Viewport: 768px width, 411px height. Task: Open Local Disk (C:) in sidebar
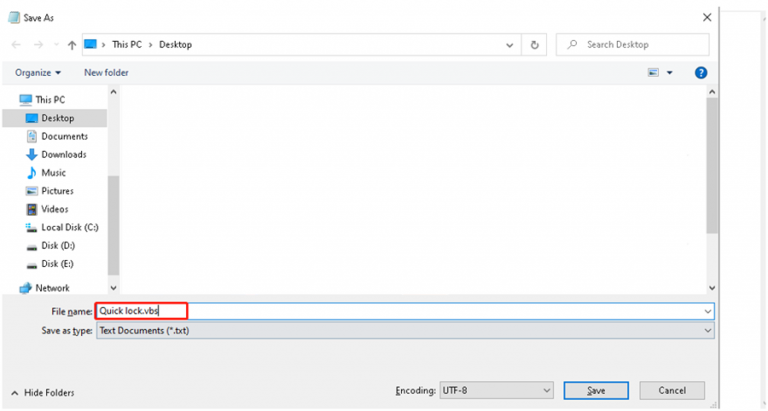pos(67,227)
